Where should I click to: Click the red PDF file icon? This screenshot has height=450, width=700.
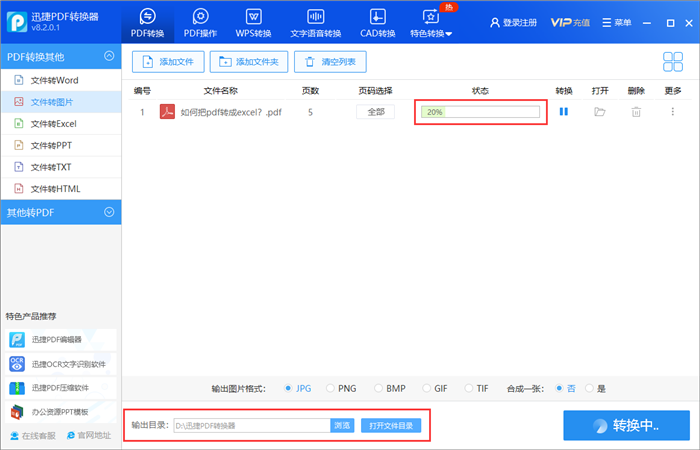[x=167, y=112]
